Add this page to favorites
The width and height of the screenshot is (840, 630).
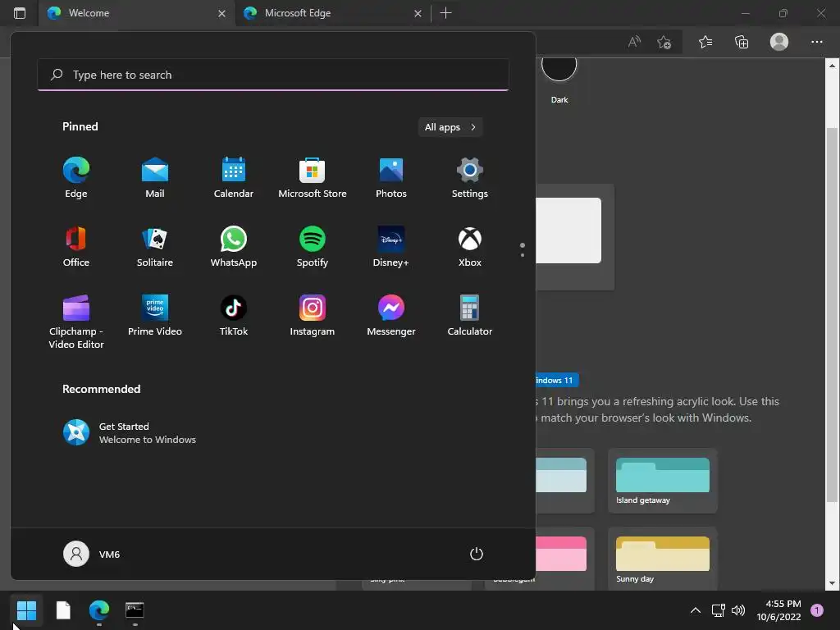click(664, 42)
